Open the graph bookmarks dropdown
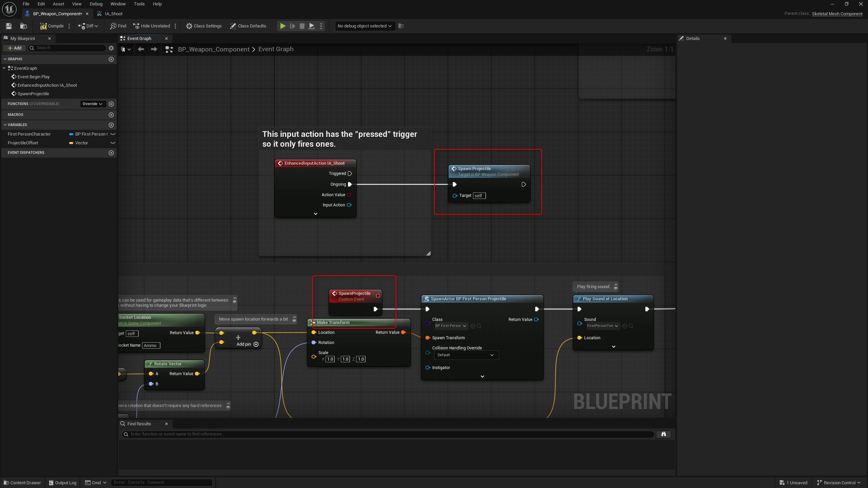The width and height of the screenshot is (868, 488). click(x=126, y=49)
